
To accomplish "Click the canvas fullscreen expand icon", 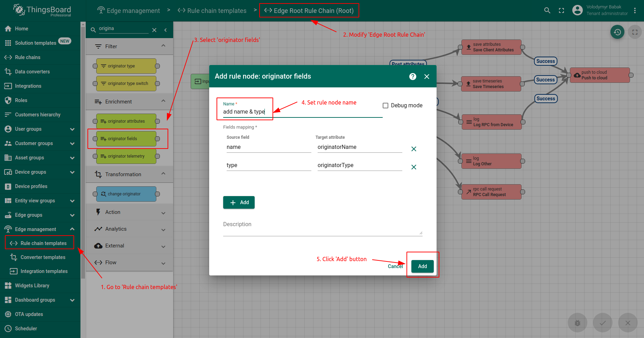I will 635,32.
